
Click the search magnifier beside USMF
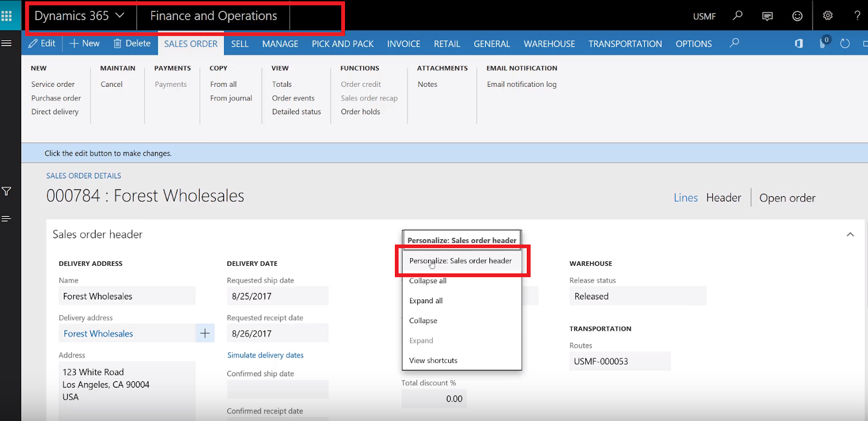point(737,16)
